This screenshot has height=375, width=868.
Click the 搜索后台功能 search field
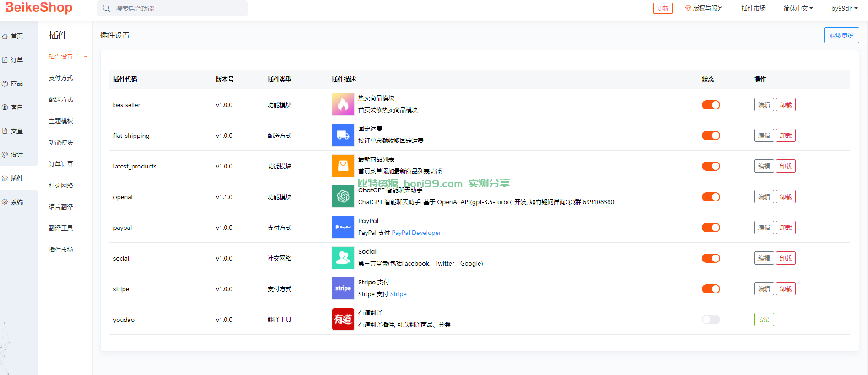[172, 8]
